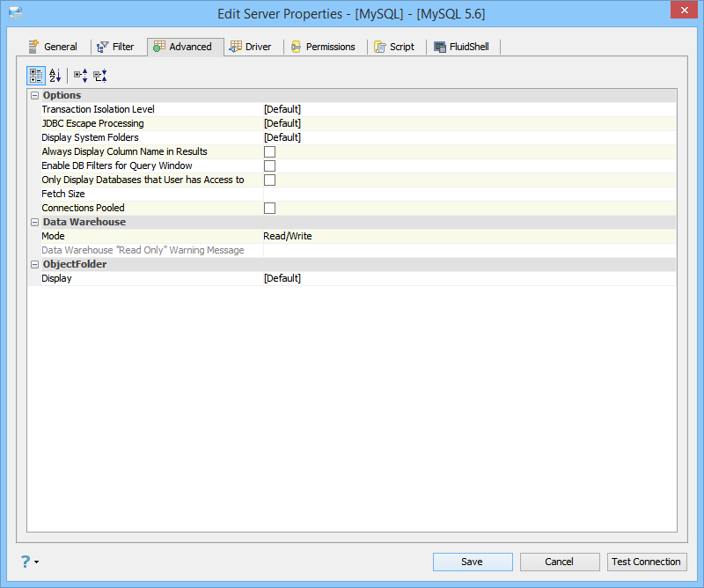Click the ObjectFolder header text
This screenshot has height=588, width=704.
pyautogui.click(x=75, y=264)
